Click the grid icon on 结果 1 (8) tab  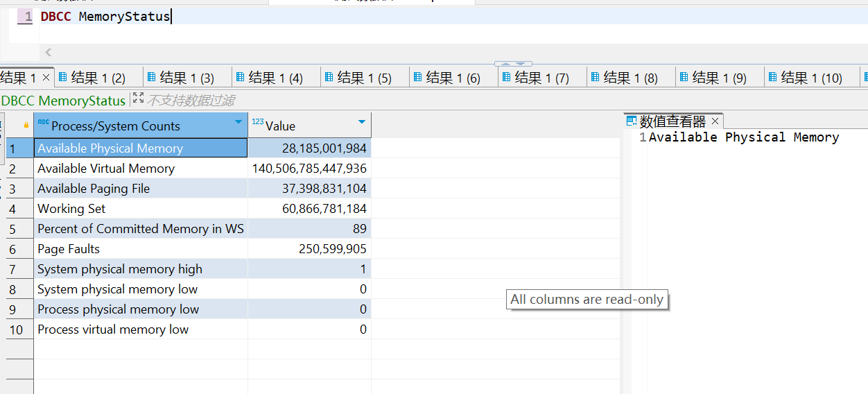[595, 77]
